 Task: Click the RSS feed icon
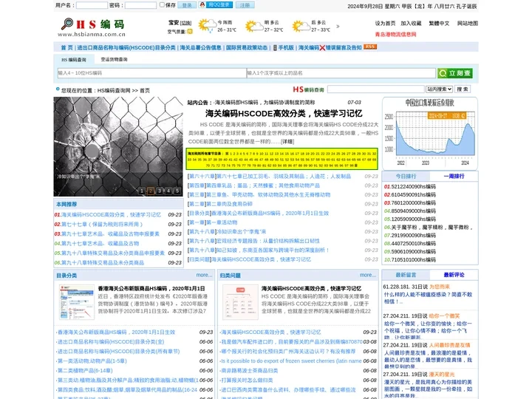coord(370,47)
